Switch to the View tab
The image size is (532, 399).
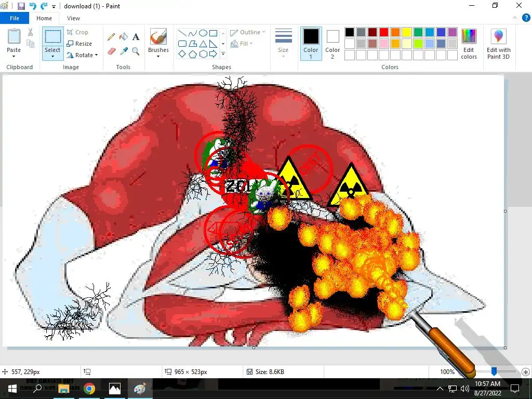(73, 18)
